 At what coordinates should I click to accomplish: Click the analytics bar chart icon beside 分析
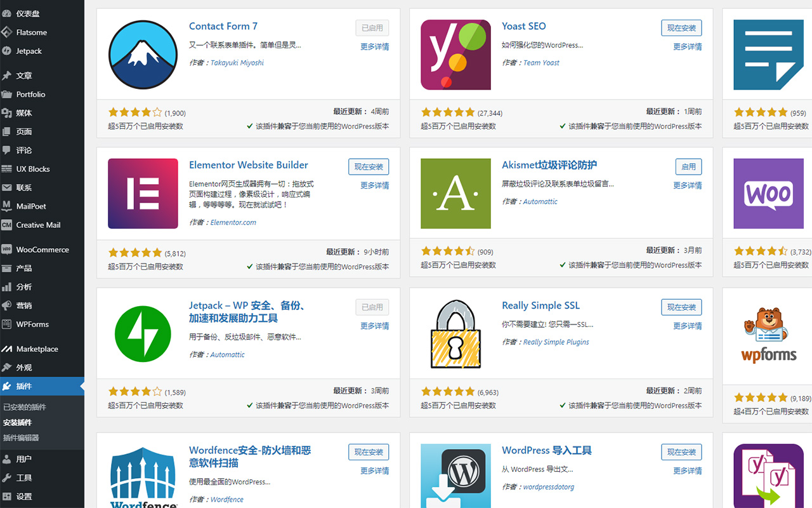tap(6, 287)
